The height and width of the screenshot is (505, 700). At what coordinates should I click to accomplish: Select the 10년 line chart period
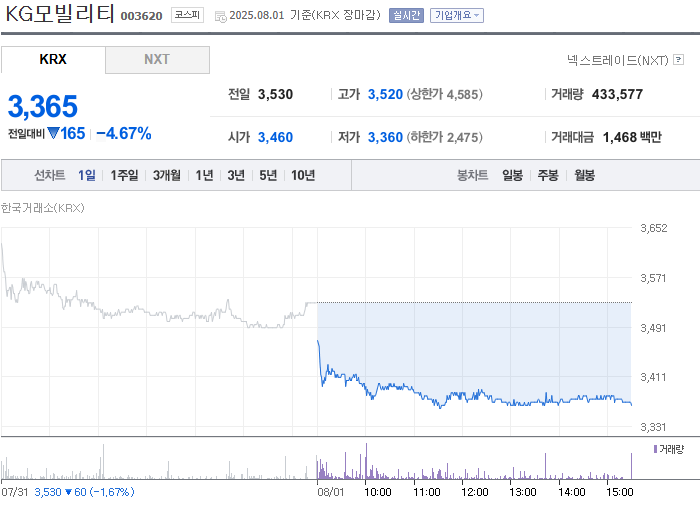303,175
